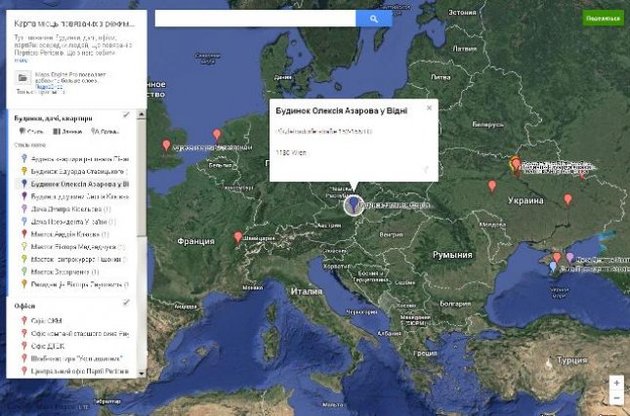Viewport: 630px width, 416px height.
Task: Toggle the Будинки, дачі, квартири layer checkbox
Action: 125,115
